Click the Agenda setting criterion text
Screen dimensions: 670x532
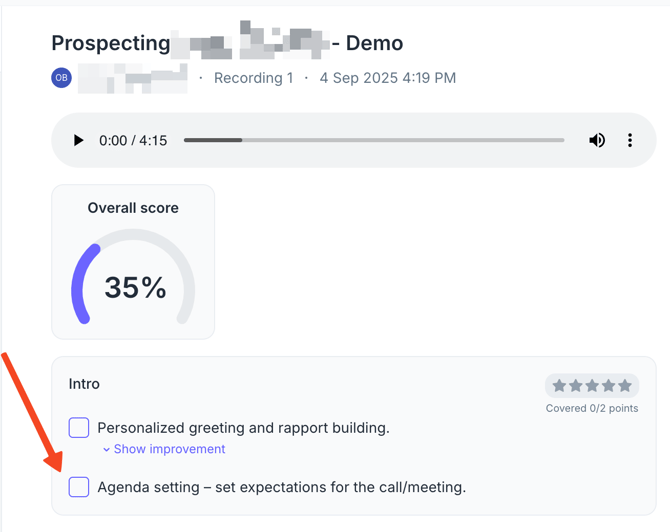coord(281,487)
